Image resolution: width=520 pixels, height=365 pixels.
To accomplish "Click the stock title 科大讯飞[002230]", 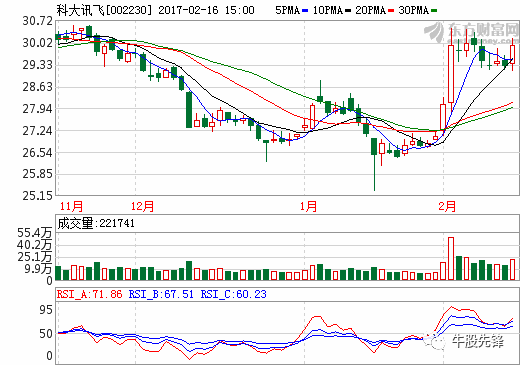I will click(x=104, y=10).
